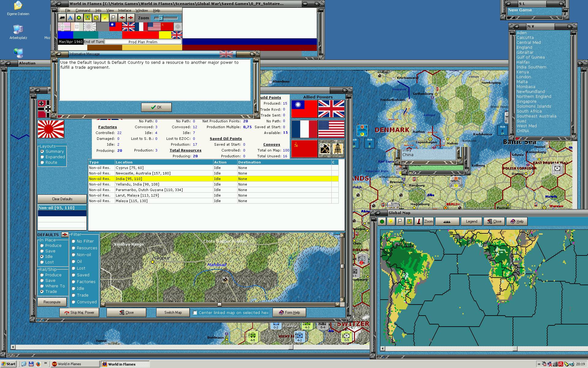Select the Expanded layout radio button
The image size is (588, 368).
42,157
